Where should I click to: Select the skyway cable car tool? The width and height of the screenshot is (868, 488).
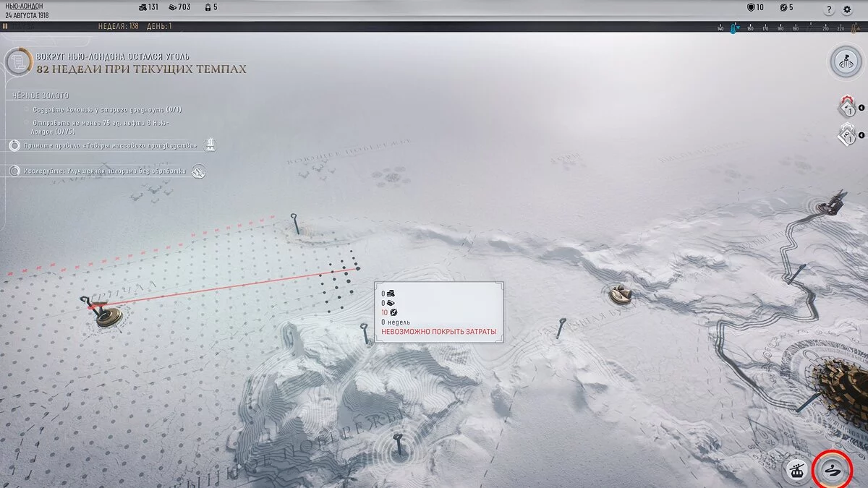(798, 471)
